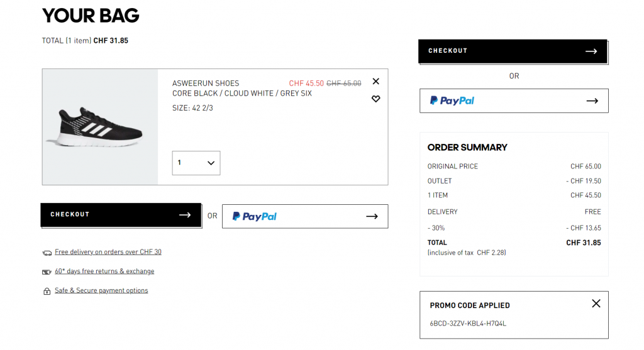
Task: Remove the applied promo code
Action: pos(596,304)
